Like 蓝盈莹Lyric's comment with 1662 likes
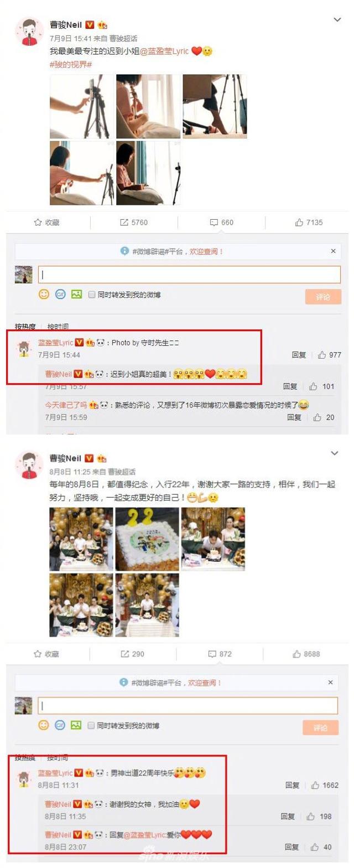Image resolution: width=354 pixels, height=868 pixels. point(325,785)
